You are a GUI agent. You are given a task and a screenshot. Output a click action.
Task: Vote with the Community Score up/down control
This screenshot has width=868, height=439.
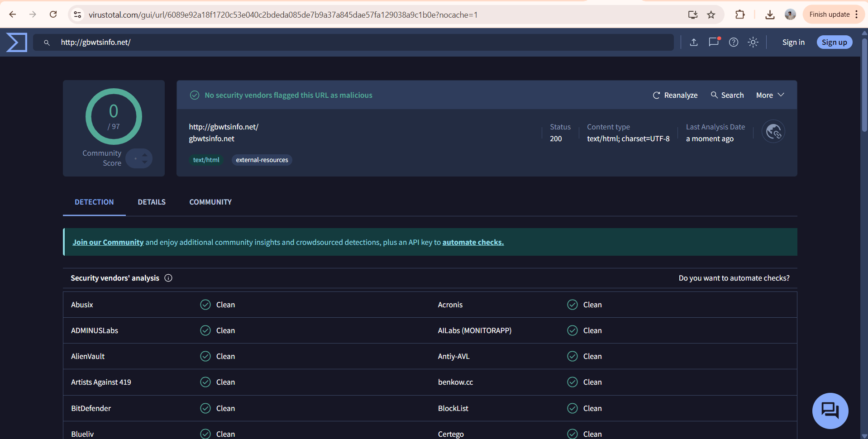[139, 158]
